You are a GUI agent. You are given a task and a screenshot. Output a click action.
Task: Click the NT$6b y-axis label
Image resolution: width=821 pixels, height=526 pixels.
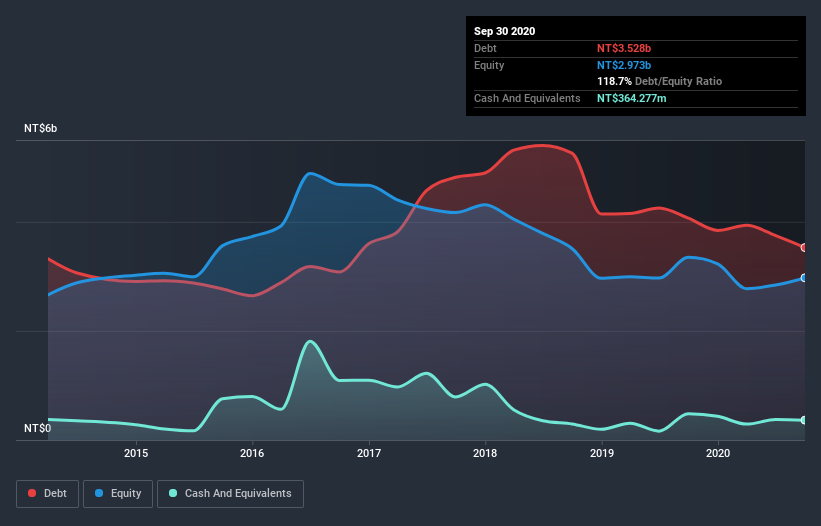pos(40,128)
